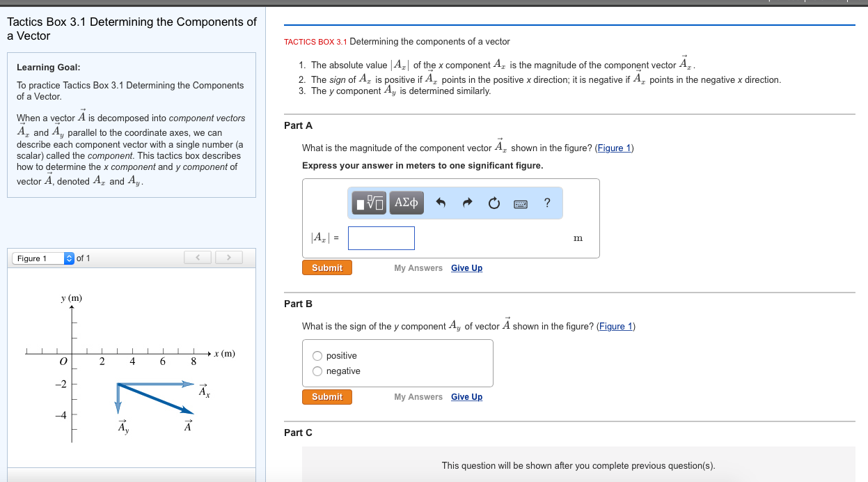Click inside the |Ax| answer input field

381,238
